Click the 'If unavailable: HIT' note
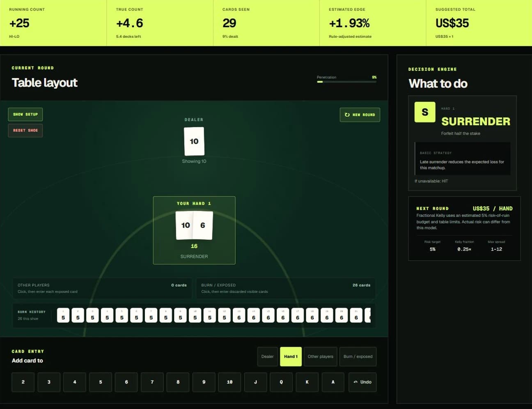The height and width of the screenshot is (409, 532). point(431,181)
